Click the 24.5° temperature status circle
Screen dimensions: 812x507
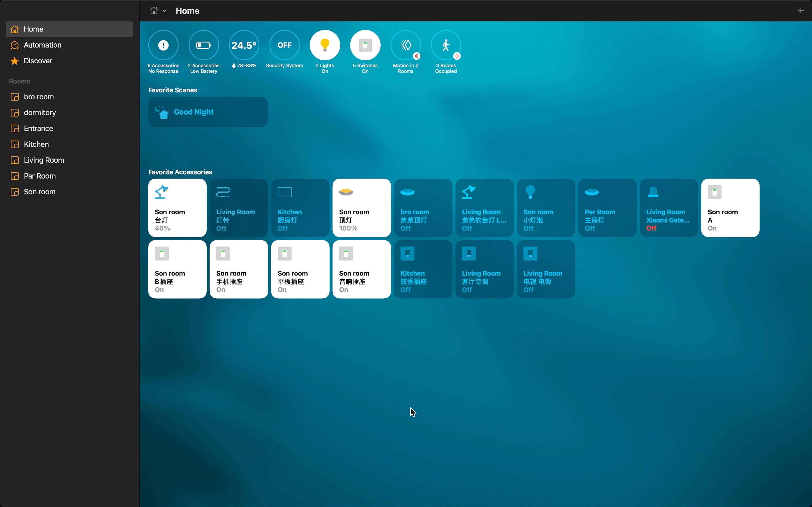pyautogui.click(x=244, y=45)
